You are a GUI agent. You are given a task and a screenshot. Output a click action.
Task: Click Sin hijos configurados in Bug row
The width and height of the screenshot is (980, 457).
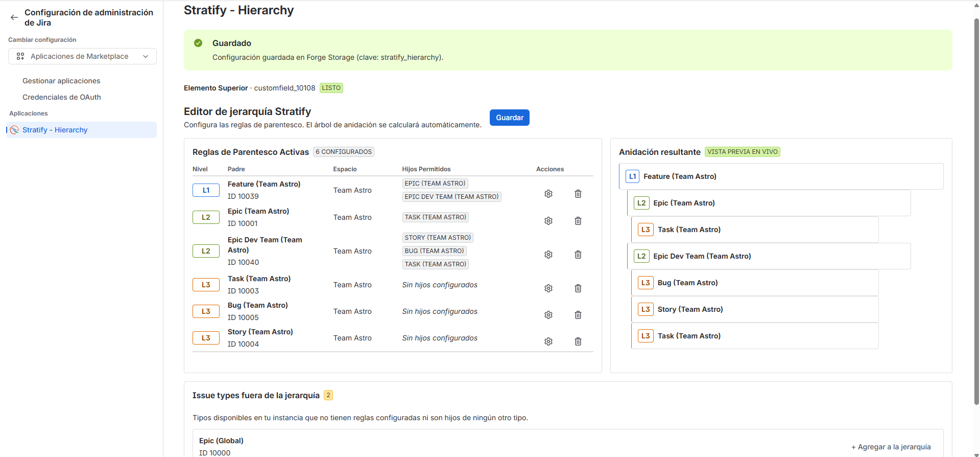440,311
